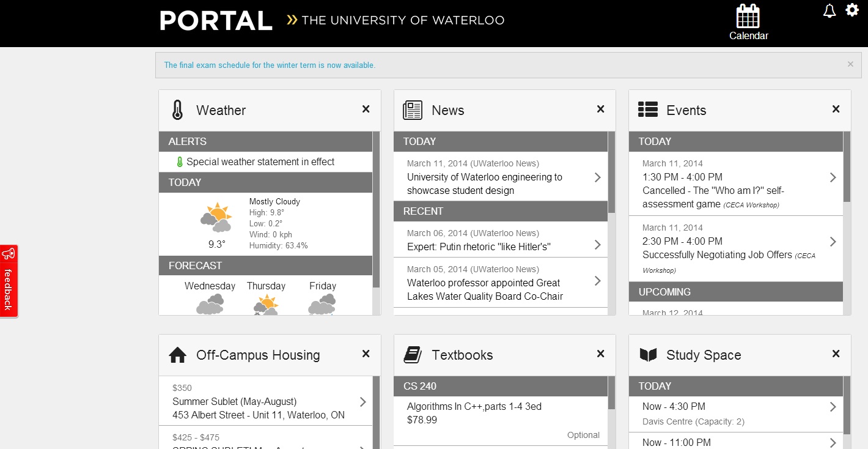Click the Textbooks book icon
Image resolution: width=868 pixels, height=449 pixels.
coord(413,355)
